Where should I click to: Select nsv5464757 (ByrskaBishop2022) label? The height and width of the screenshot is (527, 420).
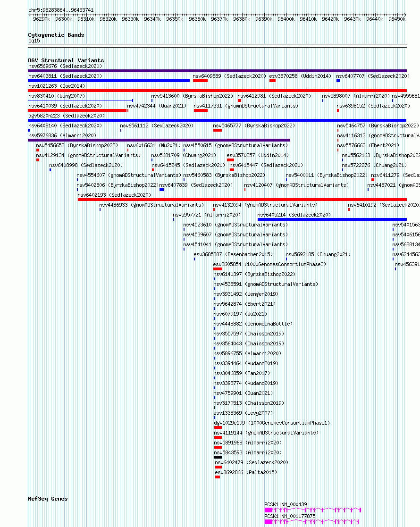[x=378, y=125]
